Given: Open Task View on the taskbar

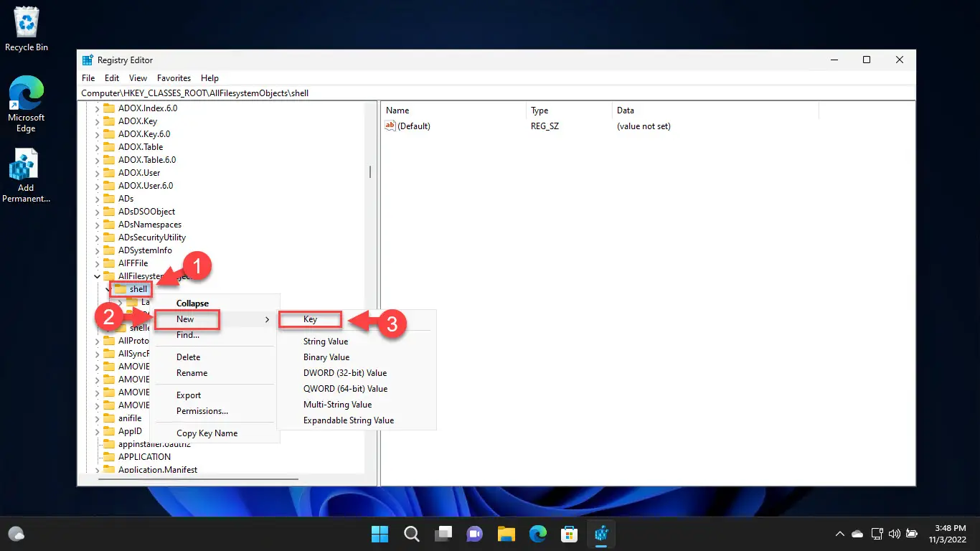Looking at the screenshot, I should click(443, 534).
